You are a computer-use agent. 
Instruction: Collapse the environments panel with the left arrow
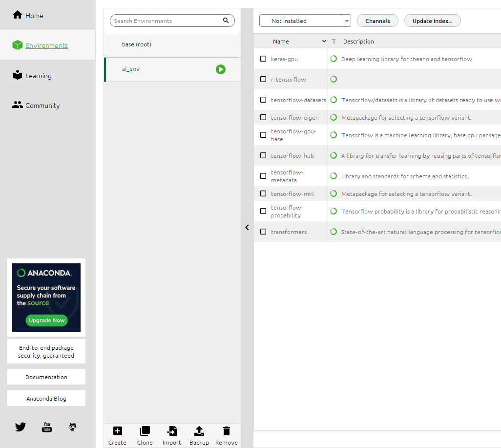(x=247, y=227)
